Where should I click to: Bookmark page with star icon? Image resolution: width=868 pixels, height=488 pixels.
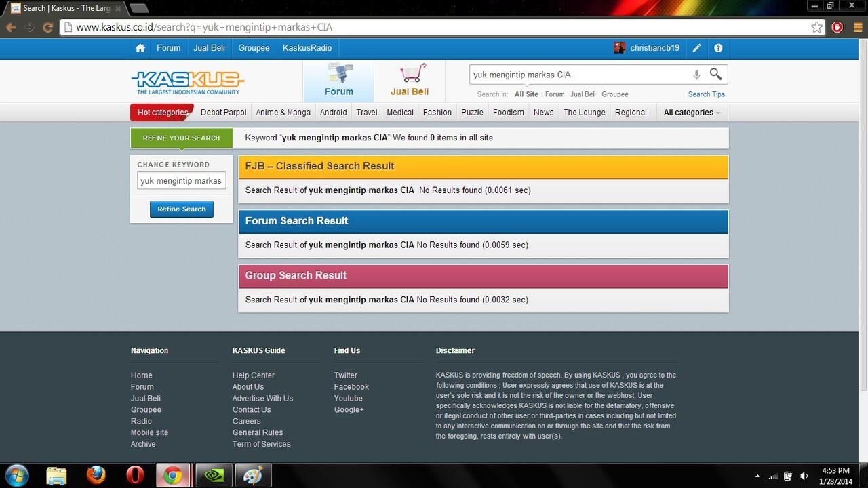[x=817, y=27]
